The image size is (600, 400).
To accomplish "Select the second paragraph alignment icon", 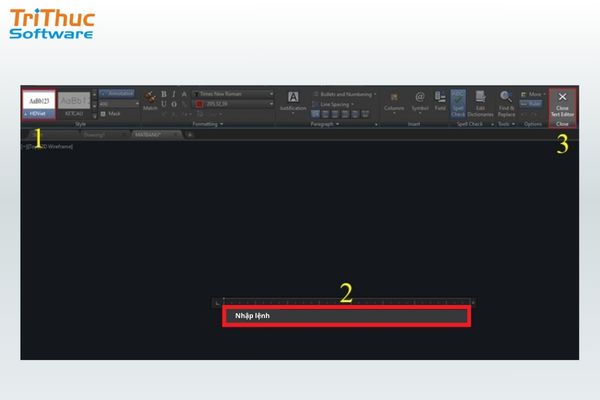I will [325, 114].
